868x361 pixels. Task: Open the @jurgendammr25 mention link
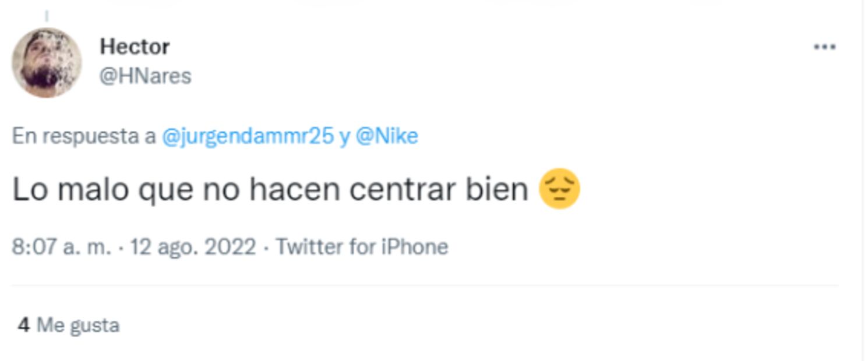[x=248, y=136]
